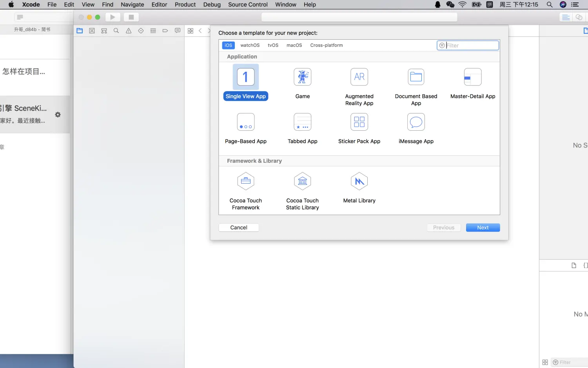Viewport: 588px width, 368px height.
Task: Show the assistant editor toolbar button
Action: point(579,17)
